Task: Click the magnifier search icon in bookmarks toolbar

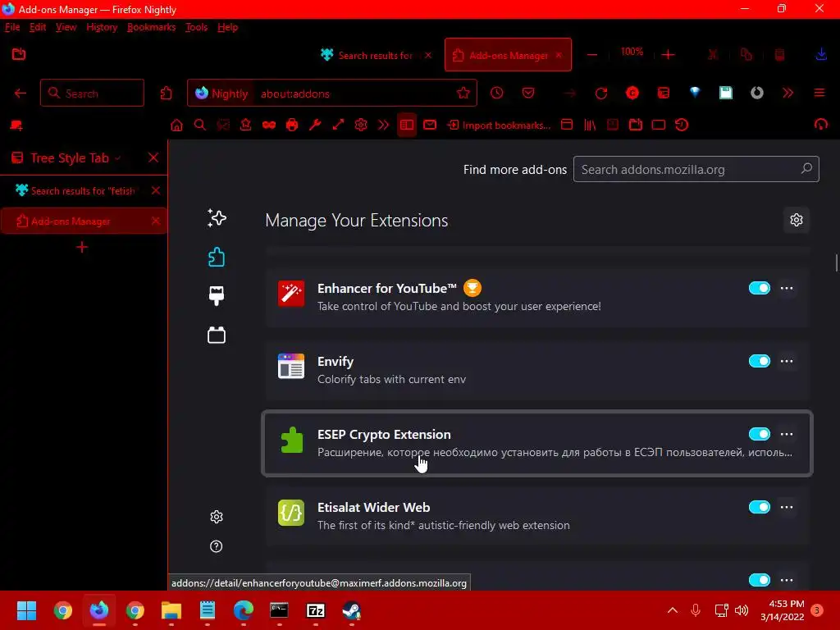Action: pos(200,126)
